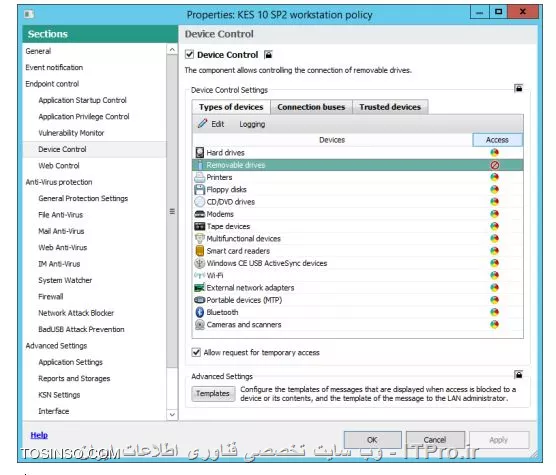Viewport: 556px width, 475px height.
Task: Click access icon for Wi-Fi
Action: (494, 275)
